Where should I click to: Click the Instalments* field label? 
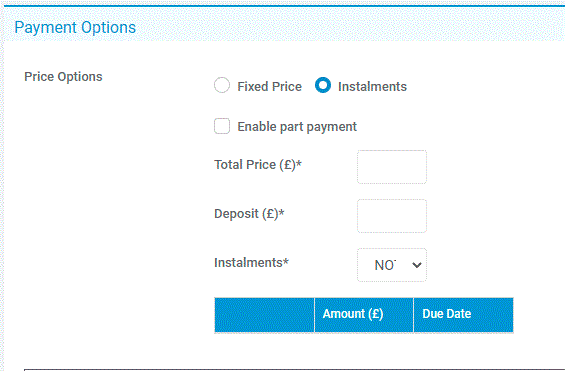coord(252,263)
